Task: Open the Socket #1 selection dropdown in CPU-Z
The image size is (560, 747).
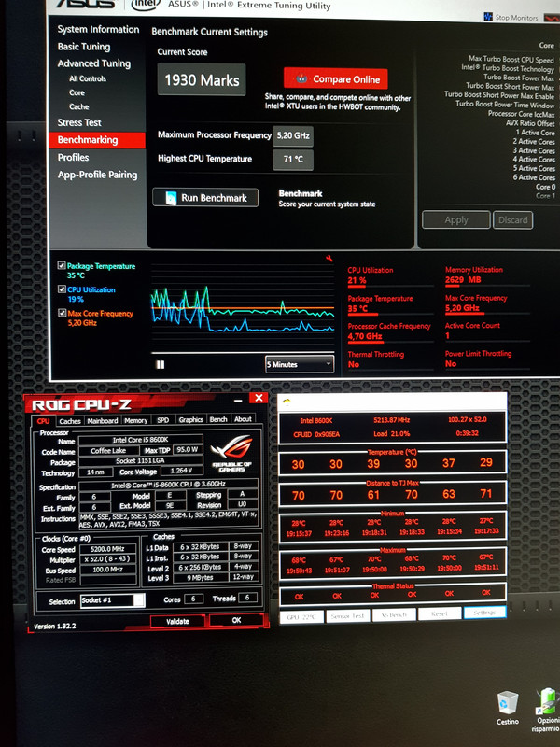Action: click(112, 600)
